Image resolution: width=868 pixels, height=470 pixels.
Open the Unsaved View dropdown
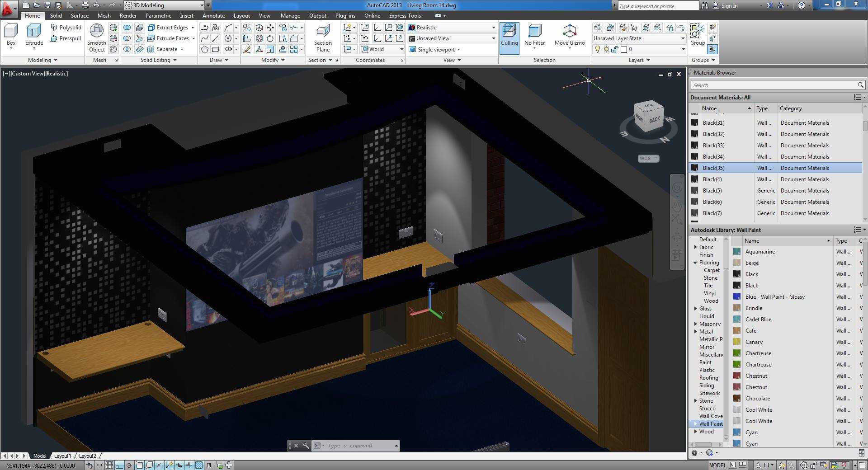pyautogui.click(x=452, y=38)
